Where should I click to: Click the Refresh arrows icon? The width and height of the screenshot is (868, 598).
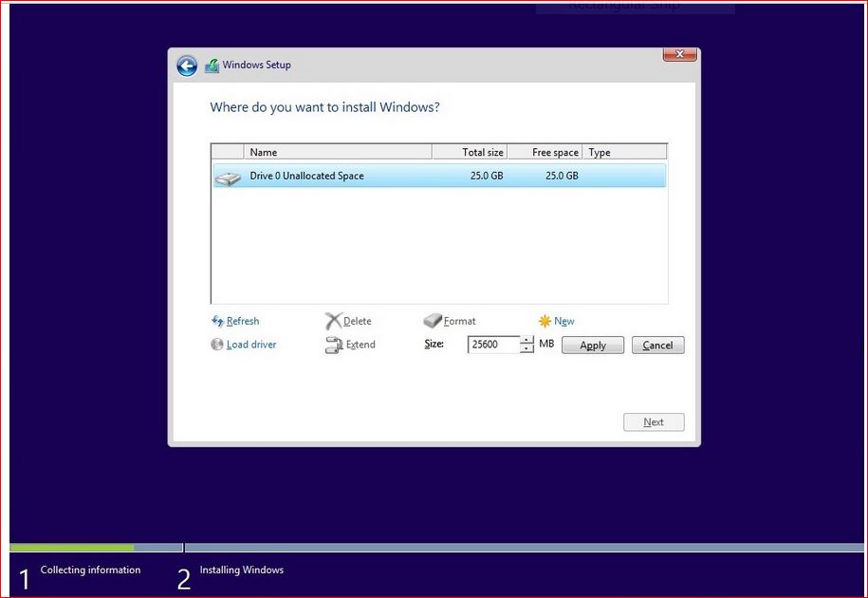(x=217, y=321)
